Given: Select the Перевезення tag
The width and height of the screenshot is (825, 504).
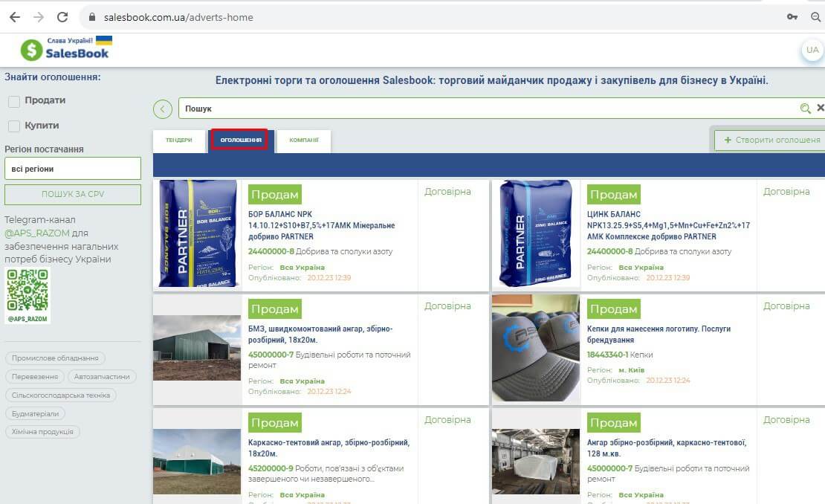Looking at the screenshot, I should click(x=35, y=377).
